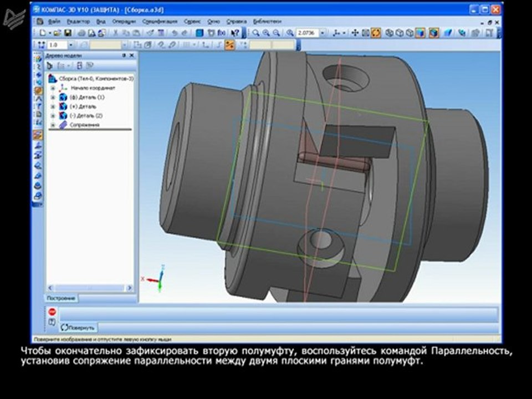The image size is (532, 399).
Task: Switch to the Построение tab
Action: pos(61,298)
